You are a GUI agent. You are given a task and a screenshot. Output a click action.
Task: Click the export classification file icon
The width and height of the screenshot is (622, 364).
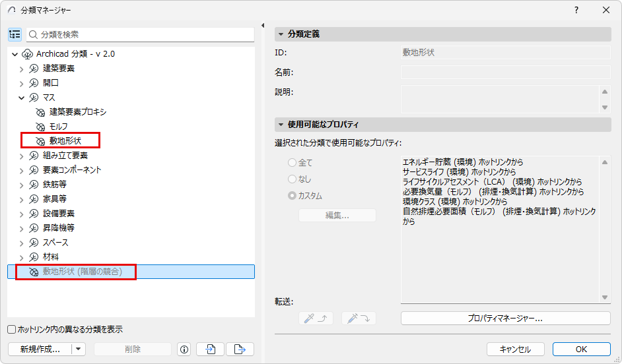point(240,349)
